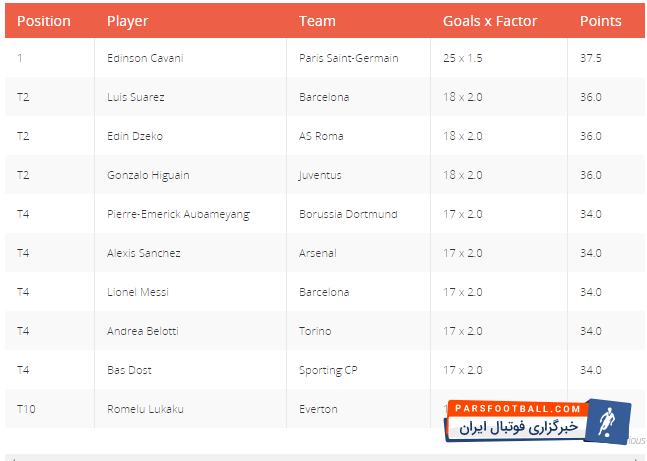Click the Lionel Messi name
Image resolution: width=647 pixels, height=461 pixels.
click(138, 292)
